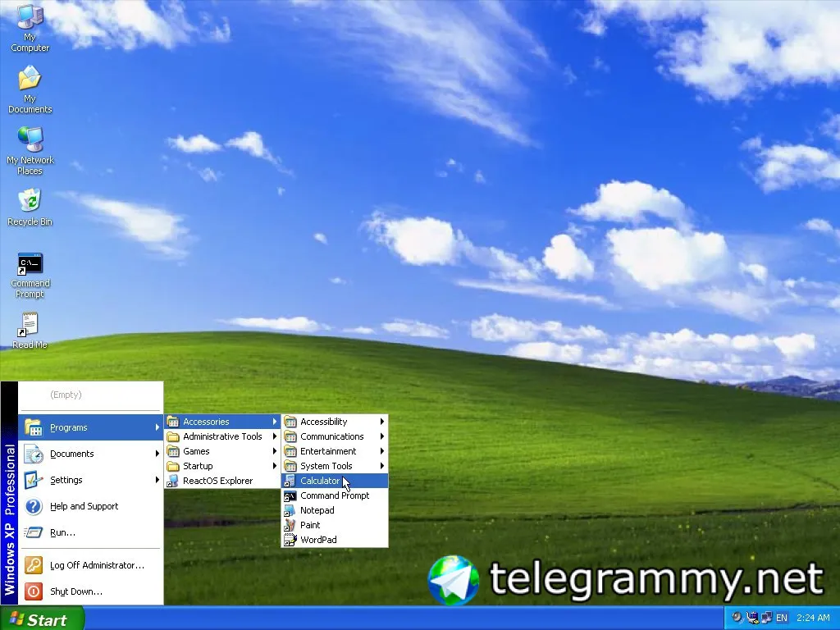Expand the Communications submenu arrow
The image size is (840, 630).
(382, 436)
